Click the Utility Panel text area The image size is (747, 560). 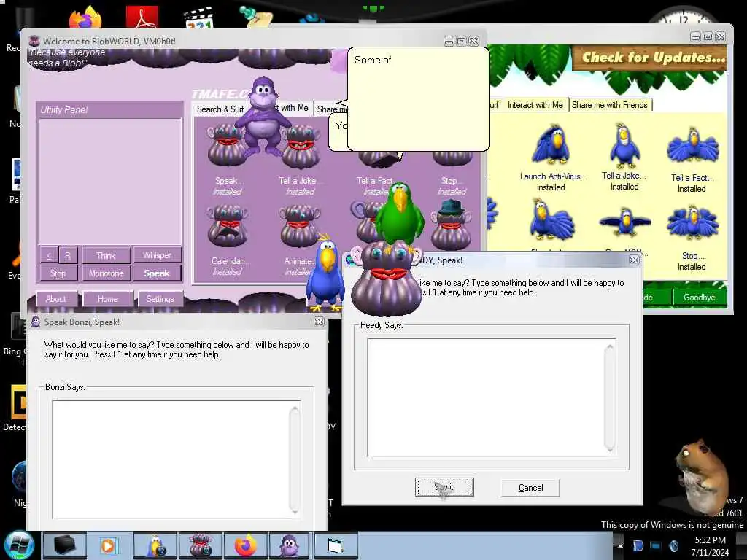pyautogui.click(x=110, y=181)
